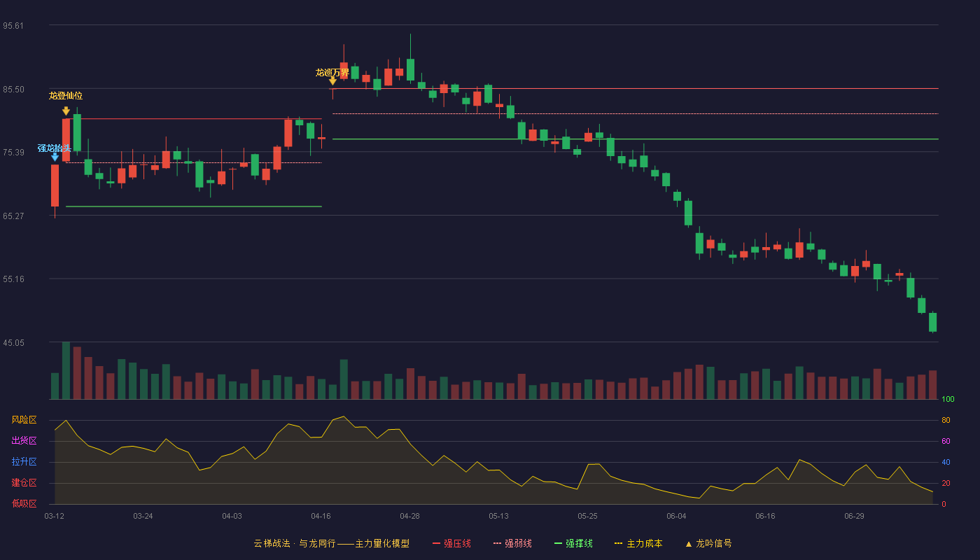
Task: Click the blue 强龙抬头 arrow marker
Action: coord(55,157)
